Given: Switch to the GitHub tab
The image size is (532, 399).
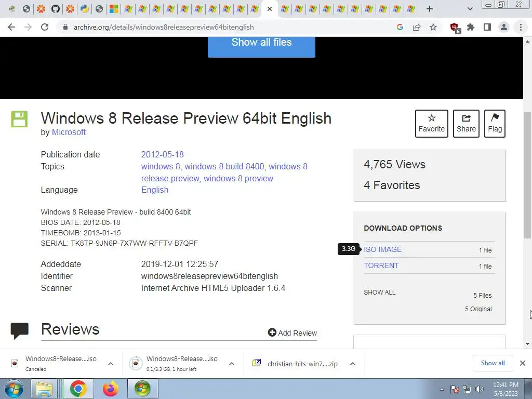Looking at the screenshot, I should [55, 9].
